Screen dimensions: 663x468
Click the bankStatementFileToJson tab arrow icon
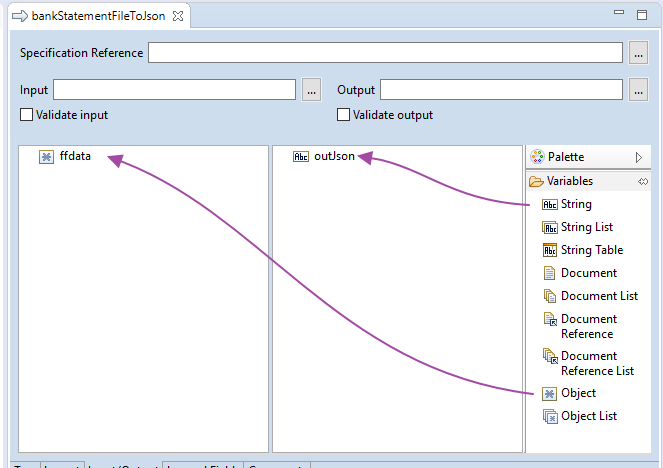click(20, 16)
